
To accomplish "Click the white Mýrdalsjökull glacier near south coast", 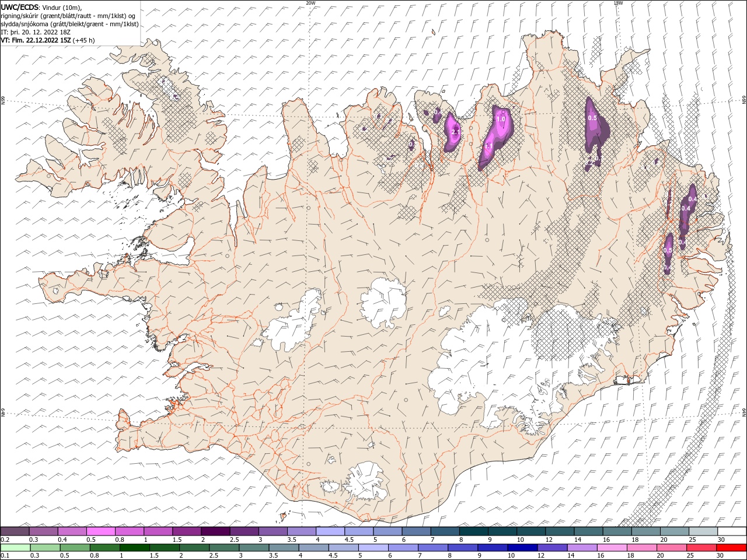I will click(365, 481).
